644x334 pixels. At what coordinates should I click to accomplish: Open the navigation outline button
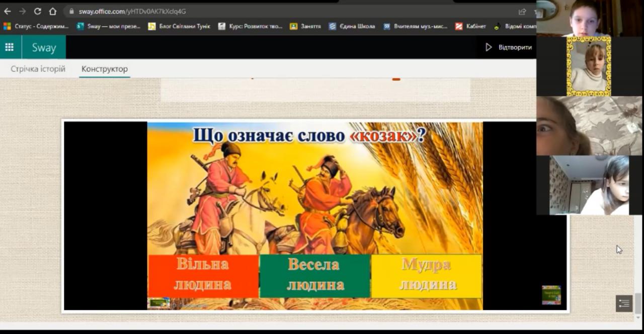[624, 303]
